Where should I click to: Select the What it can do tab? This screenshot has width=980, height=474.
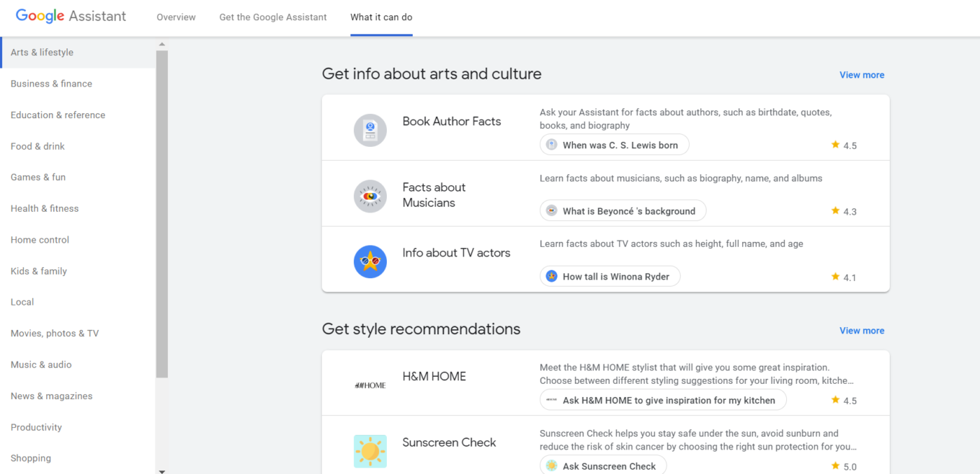(381, 17)
